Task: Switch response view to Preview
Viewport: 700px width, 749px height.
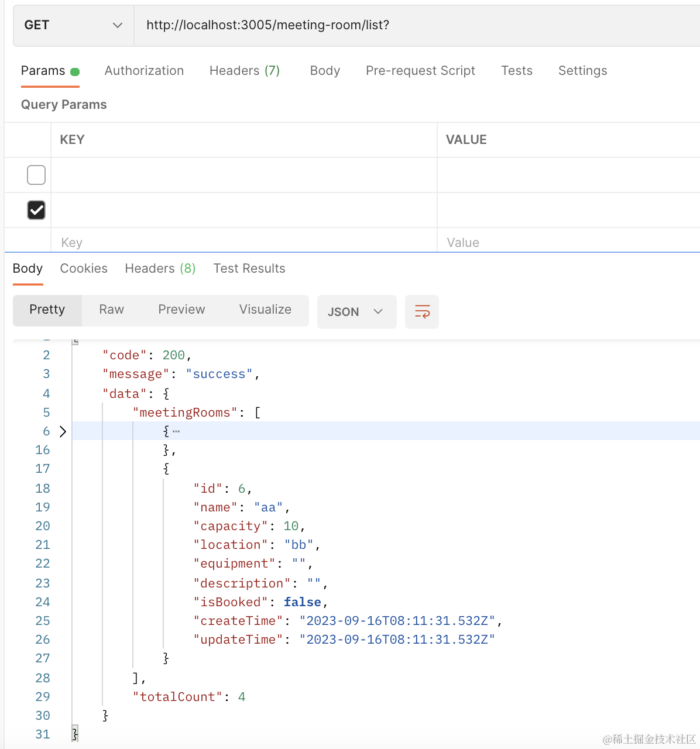Action: 181,310
